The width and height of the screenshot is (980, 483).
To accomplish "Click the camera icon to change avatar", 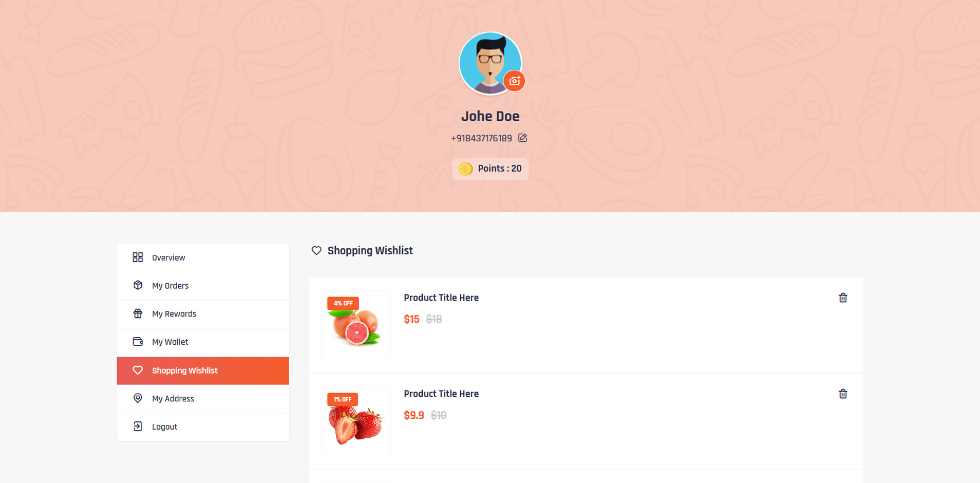I will pos(514,81).
